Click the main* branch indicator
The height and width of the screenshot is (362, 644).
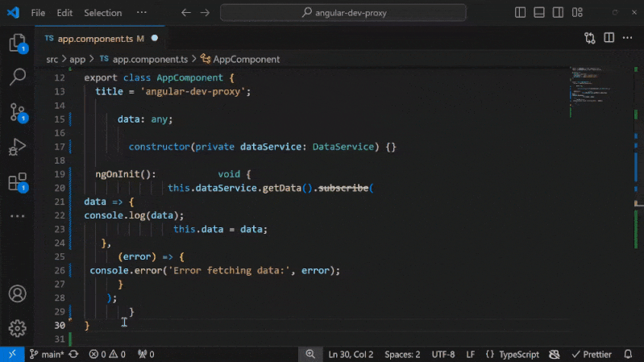(47, 354)
